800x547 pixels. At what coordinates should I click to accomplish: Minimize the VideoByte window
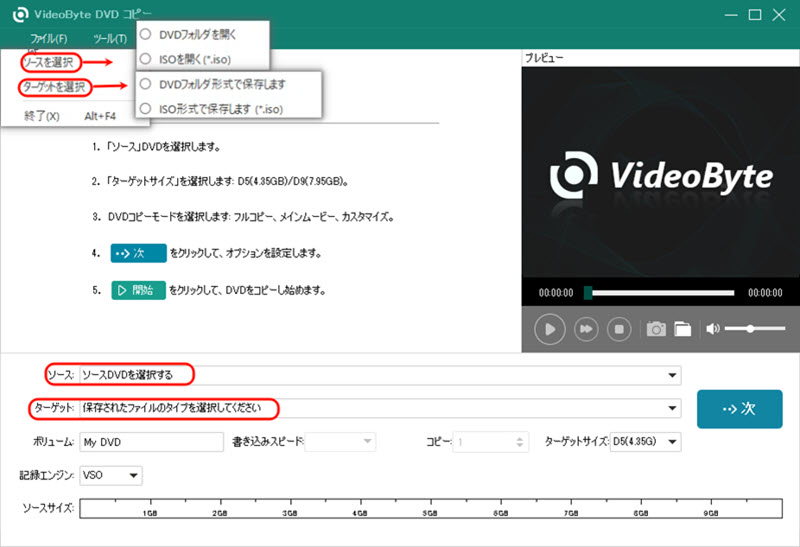(x=731, y=15)
